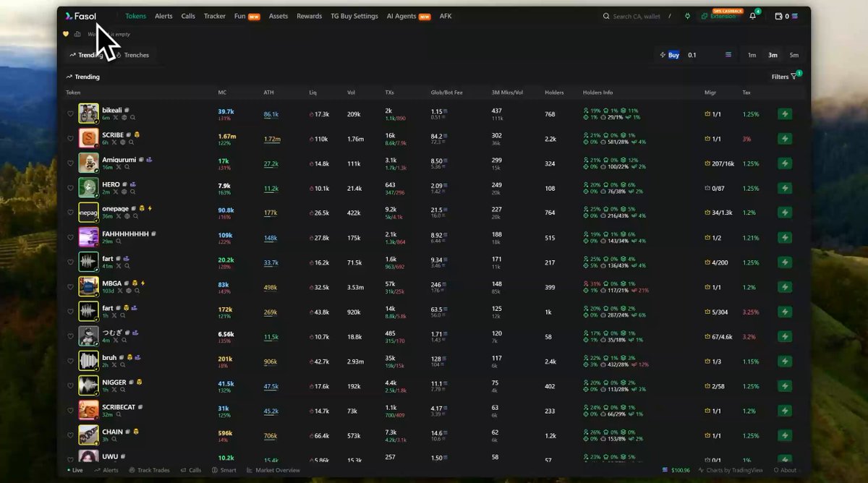Open Track Trades in the bottom bar
Viewport: 868px width, 483px height.
[148, 470]
